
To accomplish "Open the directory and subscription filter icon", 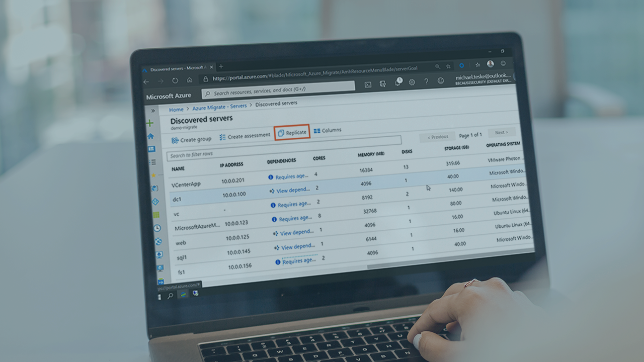I will click(383, 83).
